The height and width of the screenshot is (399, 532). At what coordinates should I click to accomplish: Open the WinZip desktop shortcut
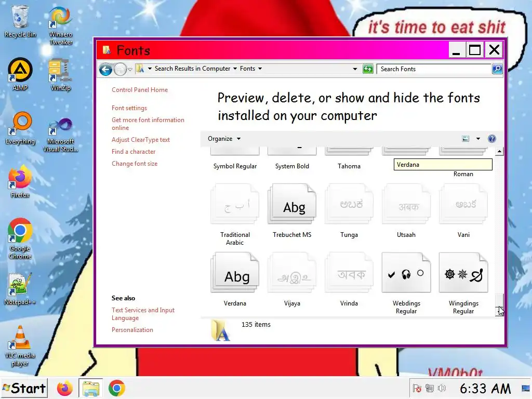[60, 74]
